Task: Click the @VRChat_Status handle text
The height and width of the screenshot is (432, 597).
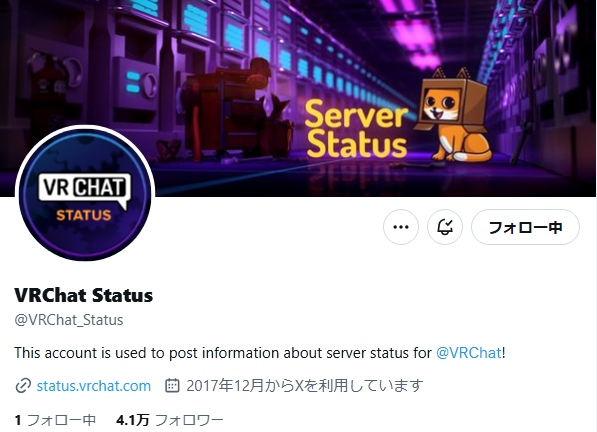Action: 69,320
